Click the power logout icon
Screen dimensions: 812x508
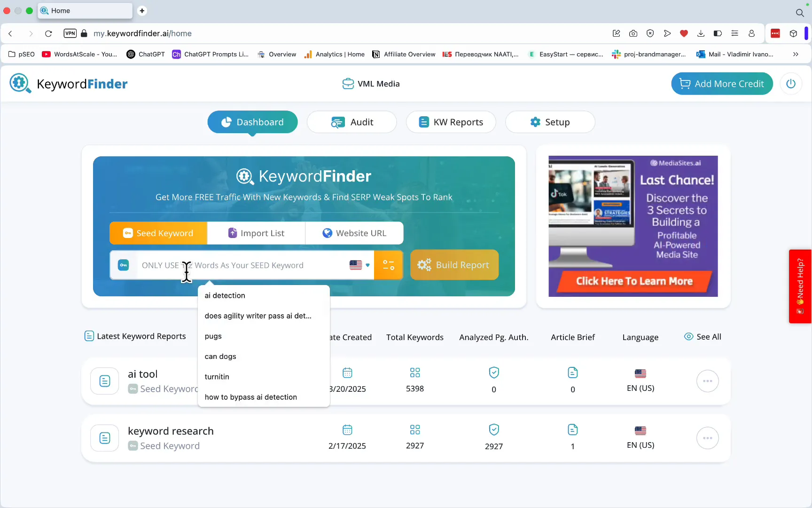coord(791,84)
